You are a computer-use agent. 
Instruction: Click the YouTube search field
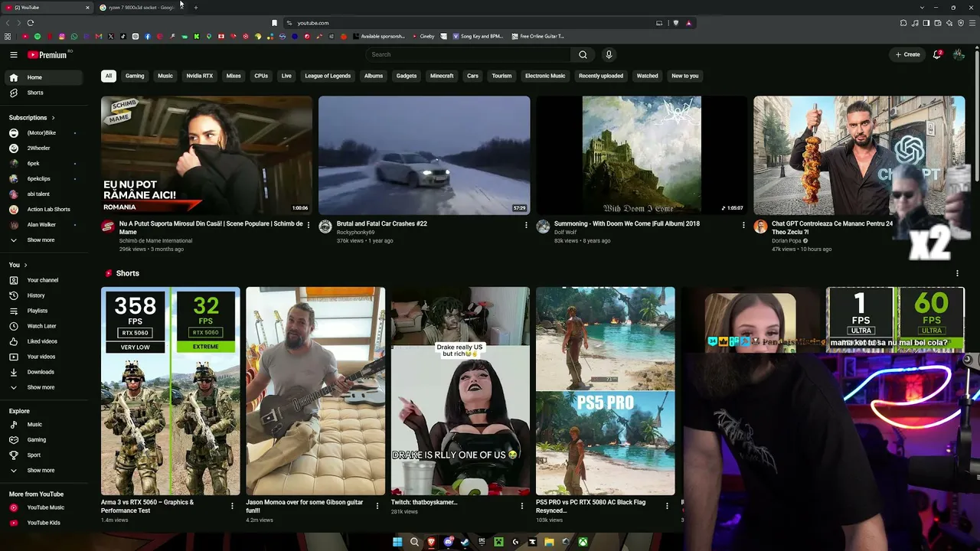point(468,54)
